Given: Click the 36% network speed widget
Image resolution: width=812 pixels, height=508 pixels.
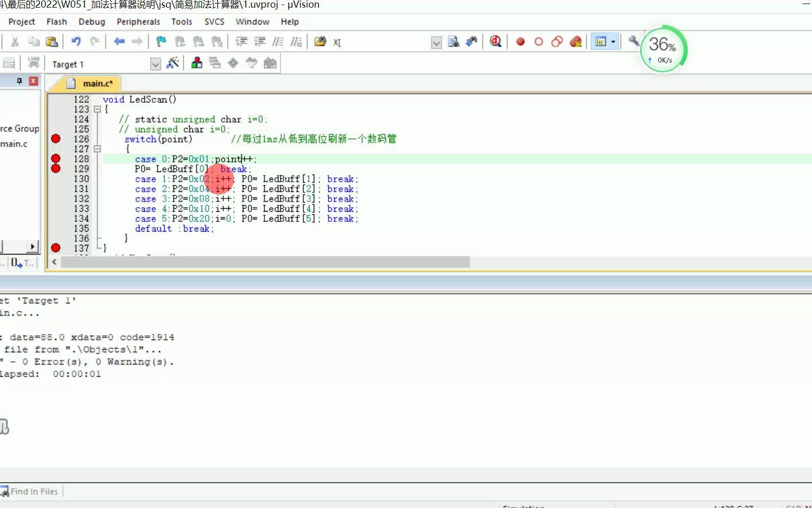Looking at the screenshot, I should point(663,49).
